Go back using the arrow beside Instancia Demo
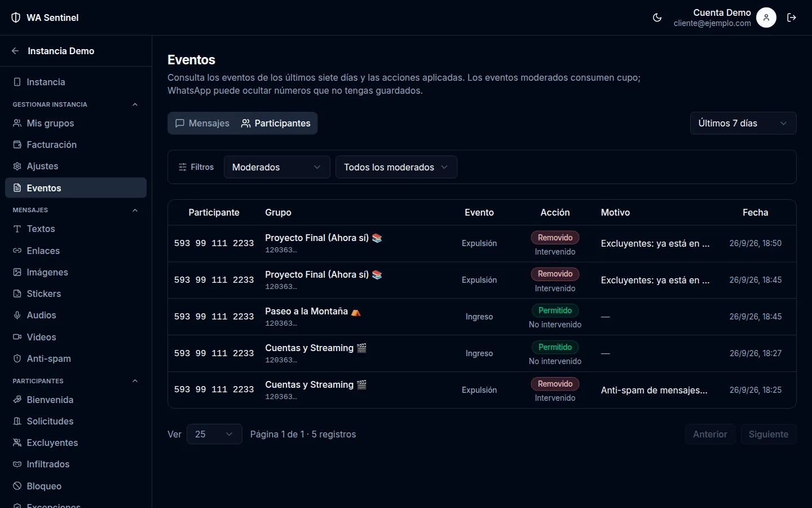Viewport: 812px width, 508px height. [x=15, y=51]
